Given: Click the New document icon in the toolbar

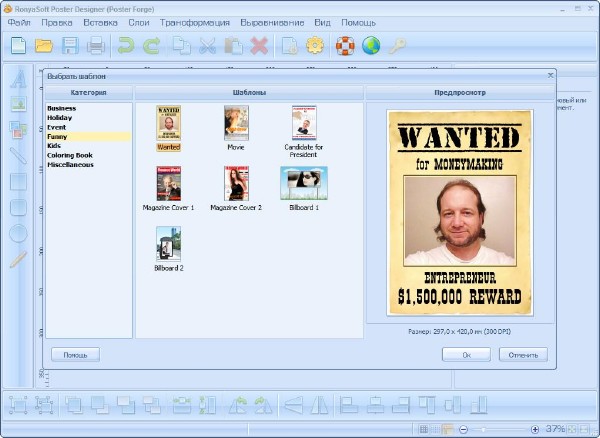Looking at the screenshot, I should pyautogui.click(x=18, y=45).
